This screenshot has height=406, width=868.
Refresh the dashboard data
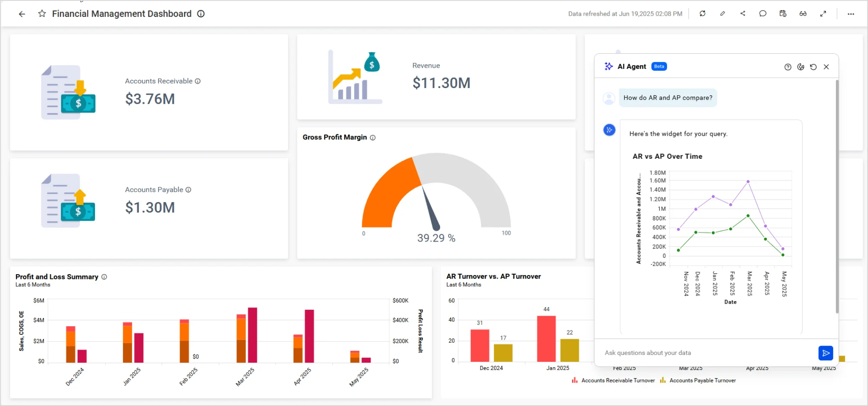[x=702, y=13]
